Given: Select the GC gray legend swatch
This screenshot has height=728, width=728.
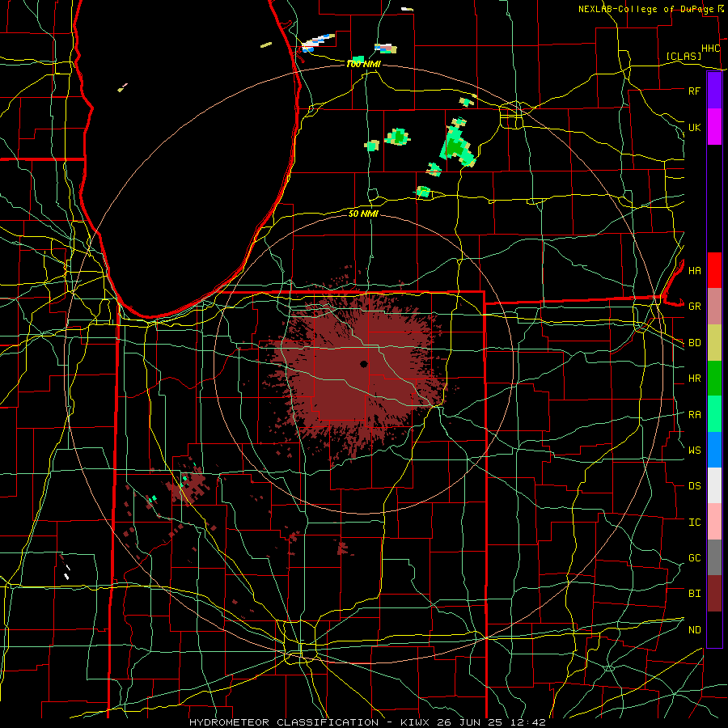Looking at the screenshot, I should pos(714,557).
